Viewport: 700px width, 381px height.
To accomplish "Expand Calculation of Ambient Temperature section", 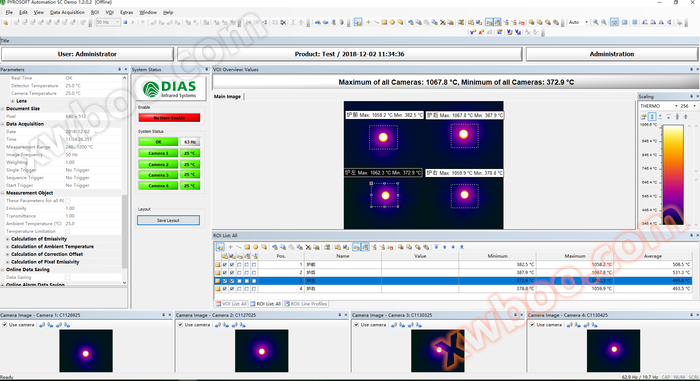I will tap(8, 247).
